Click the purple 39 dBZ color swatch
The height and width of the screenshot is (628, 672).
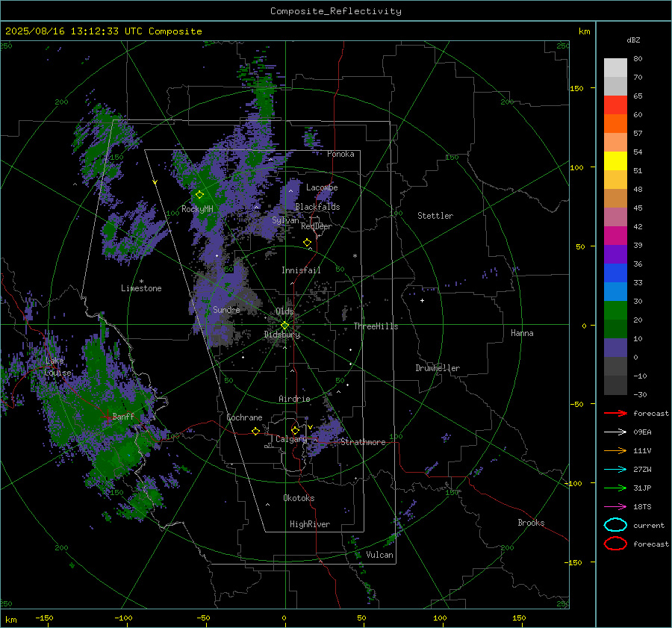point(615,254)
